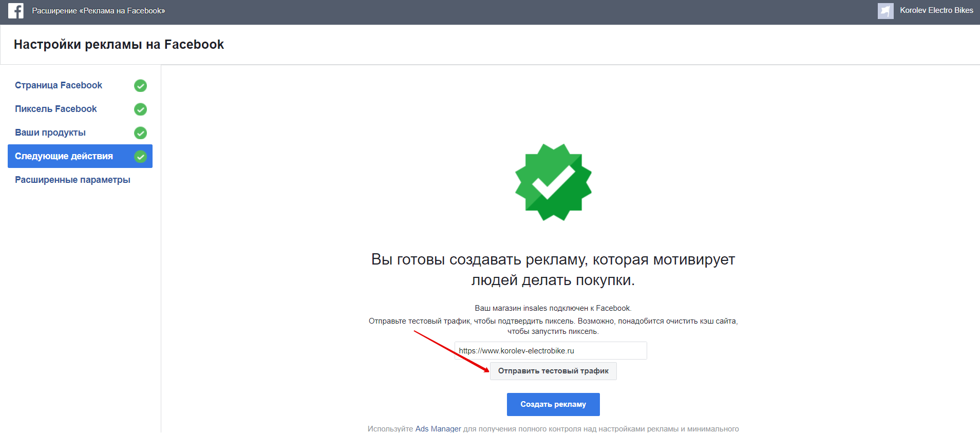Viewport: 980px width, 433px height.
Task: Click the Вы готовы создавать рекламу headline
Action: [x=553, y=270]
